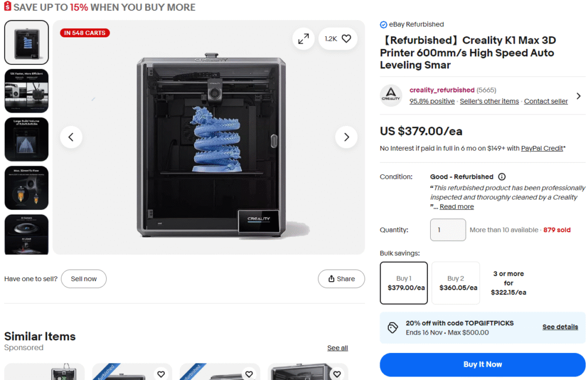The image size is (588, 380).
Task: Click the Quantity input field
Action: (x=448, y=230)
